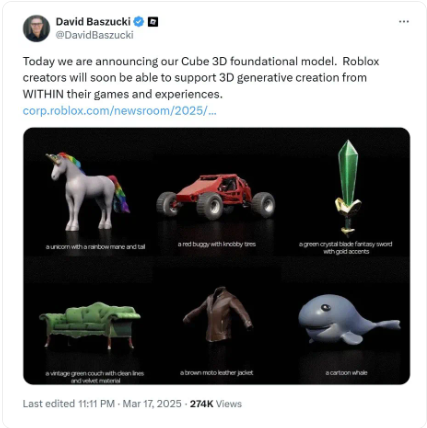Viewport: 427px width, 428px height.
Task: Click the David Baszucki display name
Action: [93, 22]
